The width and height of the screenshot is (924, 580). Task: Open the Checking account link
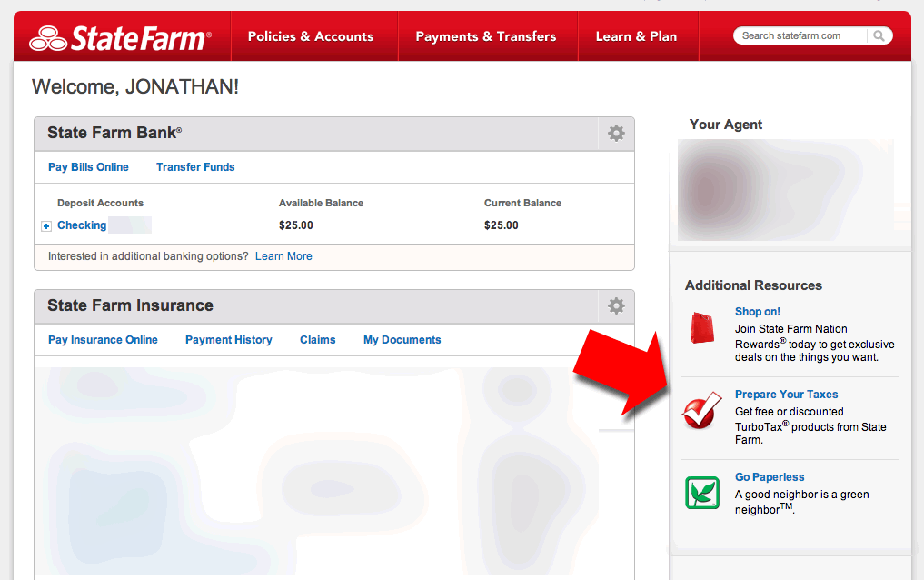pos(82,225)
